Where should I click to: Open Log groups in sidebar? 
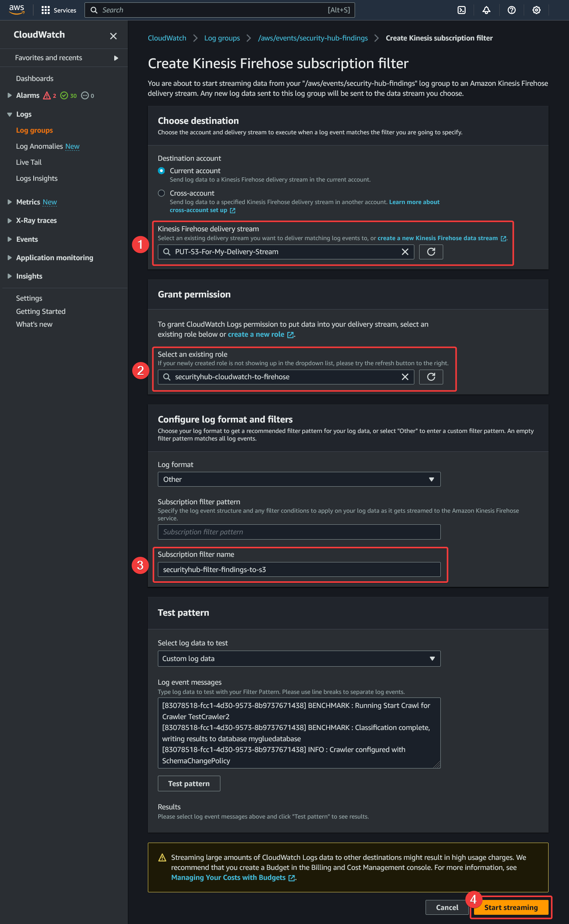click(x=34, y=130)
